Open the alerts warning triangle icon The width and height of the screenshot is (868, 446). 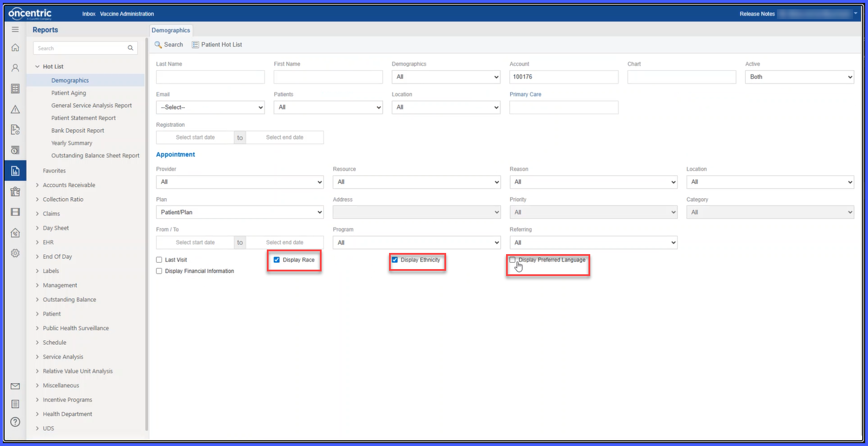pyautogui.click(x=16, y=109)
